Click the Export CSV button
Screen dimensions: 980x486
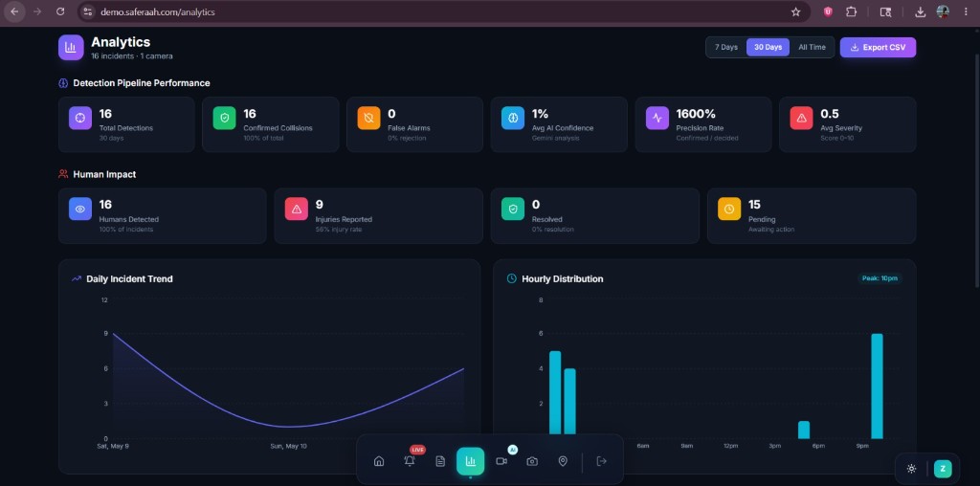(x=878, y=48)
